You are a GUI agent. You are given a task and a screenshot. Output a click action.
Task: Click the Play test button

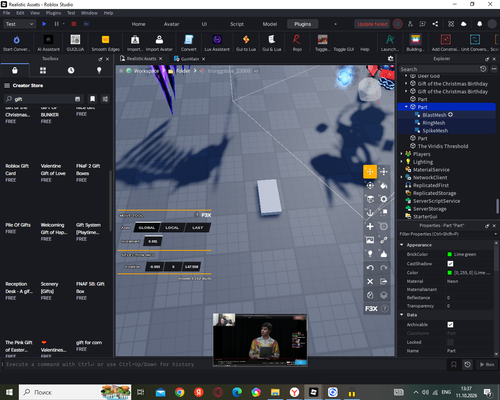(x=44, y=24)
